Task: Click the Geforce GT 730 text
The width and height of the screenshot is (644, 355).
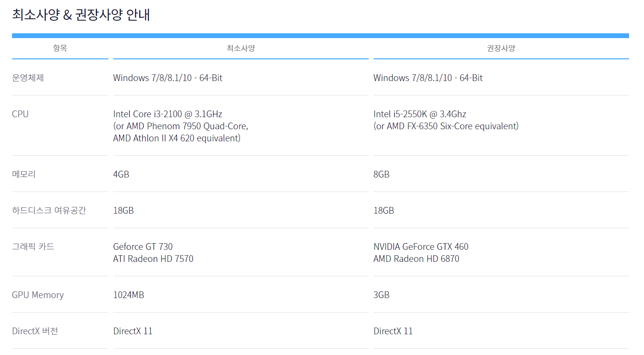Action: [143, 246]
